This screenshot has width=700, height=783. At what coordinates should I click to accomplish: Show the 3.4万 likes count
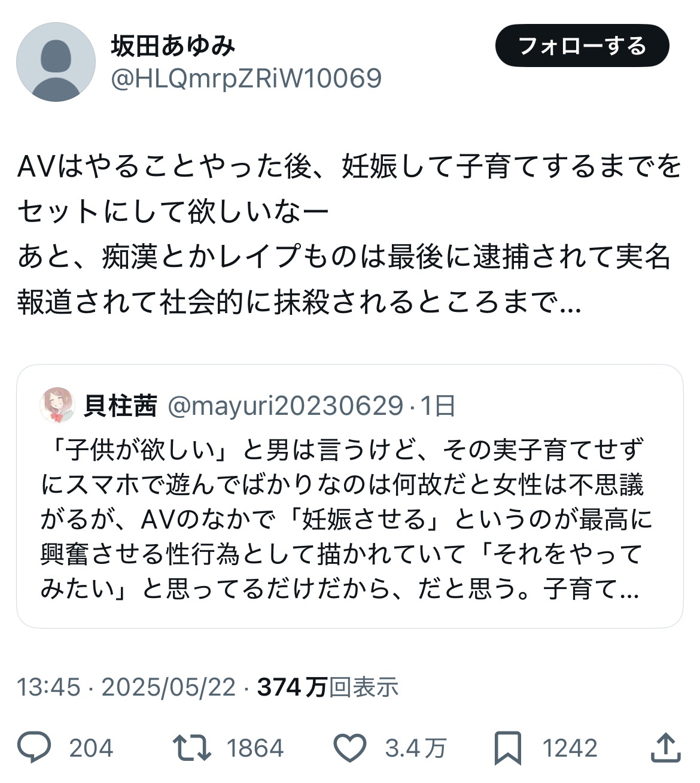coord(416,748)
